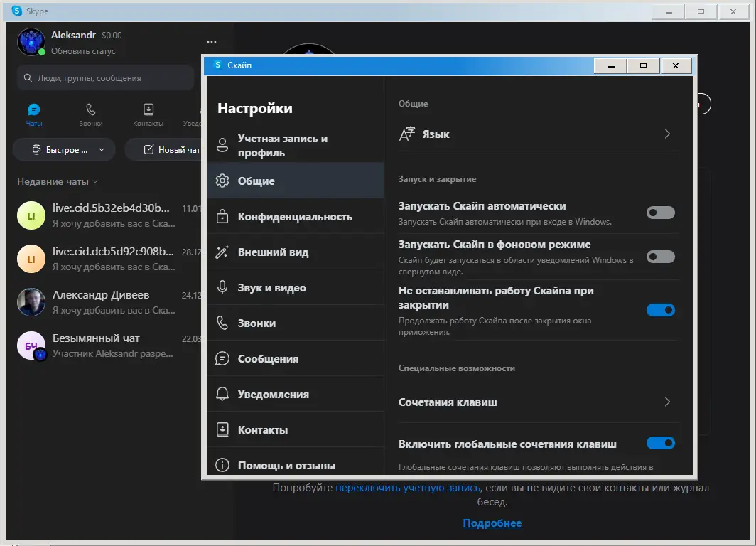Screen dimensions: 756x546
Task: Open 'Уведомления' settings section
Action: 296,394
